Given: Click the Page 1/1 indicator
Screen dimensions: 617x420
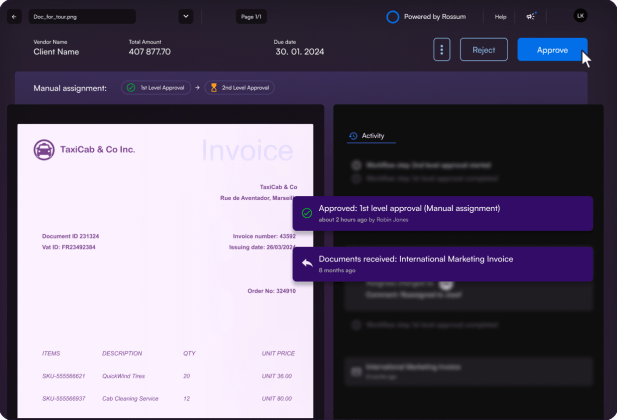Looking at the screenshot, I should point(252,17).
